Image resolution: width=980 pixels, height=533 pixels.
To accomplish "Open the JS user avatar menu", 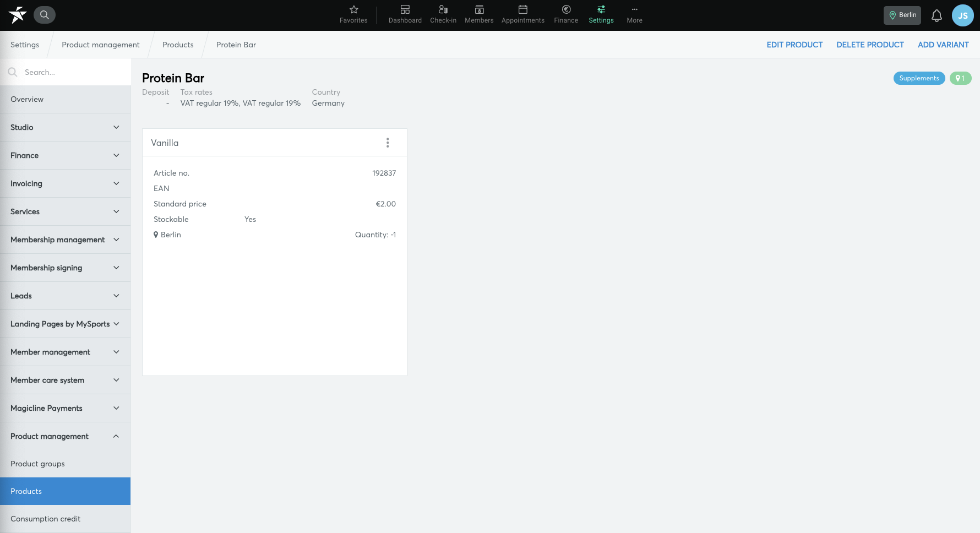I will [962, 15].
